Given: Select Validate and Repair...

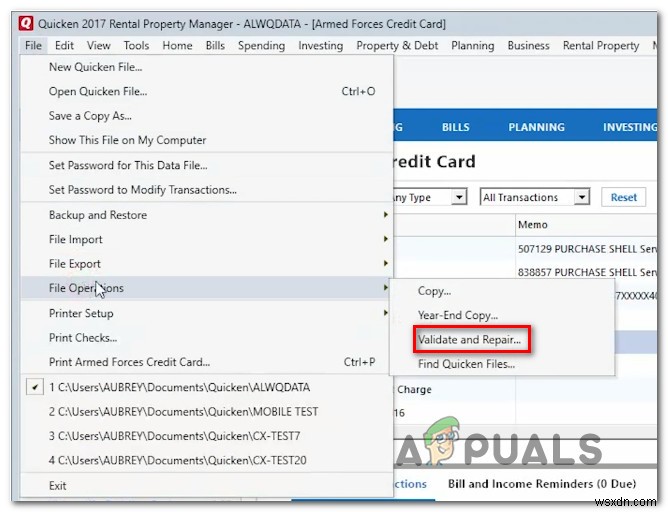Looking at the screenshot, I should coord(502,340).
